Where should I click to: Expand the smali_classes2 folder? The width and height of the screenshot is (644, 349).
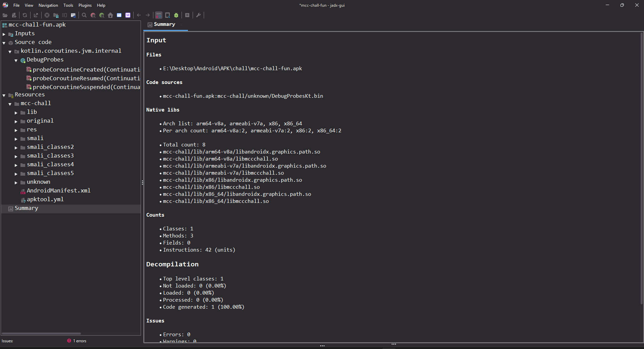pos(16,147)
